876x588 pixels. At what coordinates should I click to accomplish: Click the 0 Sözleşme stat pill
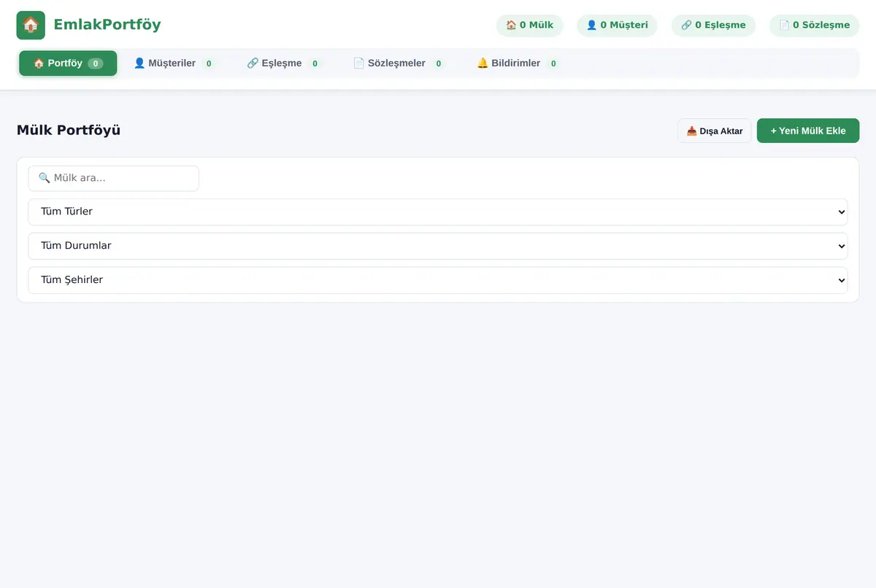click(x=815, y=26)
